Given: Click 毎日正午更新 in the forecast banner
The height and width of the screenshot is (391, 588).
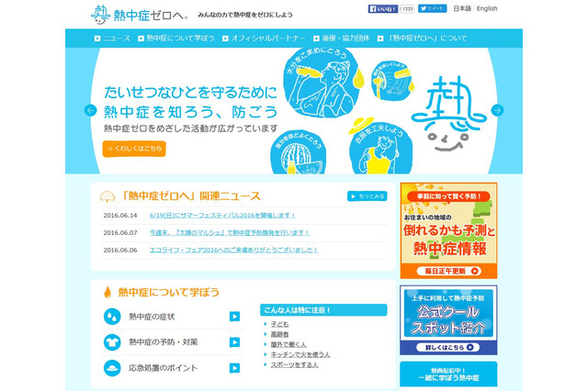Looking at the screenshot, I should click(x=449, y=271).
